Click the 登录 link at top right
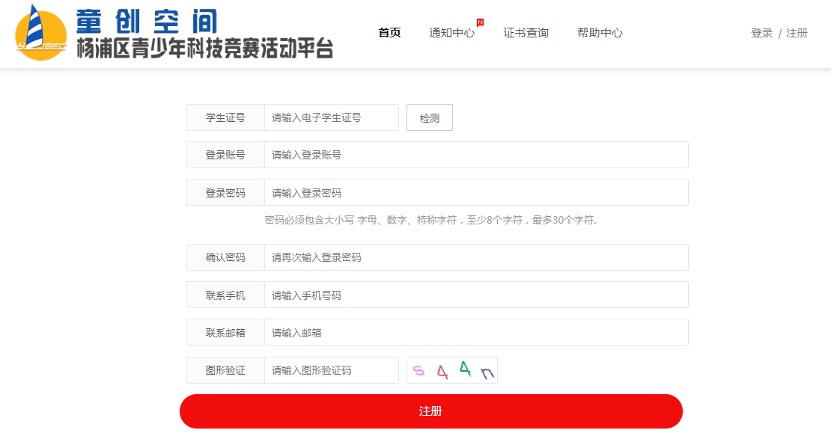Viewport: 832px width, 446px height. [x=761, y=33]
